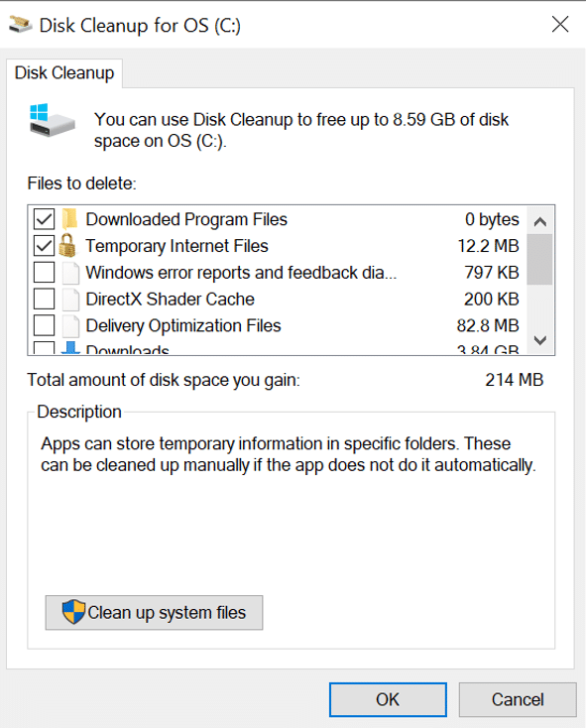This screenshot has width=586, height=728.
Task: Click the shield icon on Clean up system files
Action: 73,612
